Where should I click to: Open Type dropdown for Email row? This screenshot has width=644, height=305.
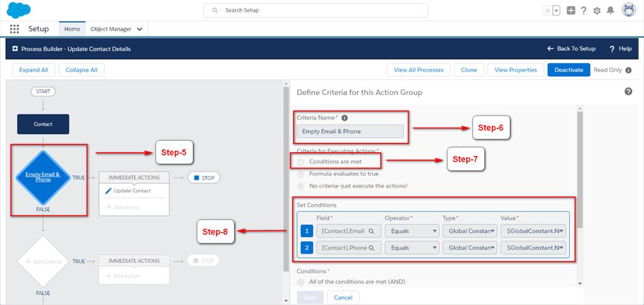(x=470, y=231)
